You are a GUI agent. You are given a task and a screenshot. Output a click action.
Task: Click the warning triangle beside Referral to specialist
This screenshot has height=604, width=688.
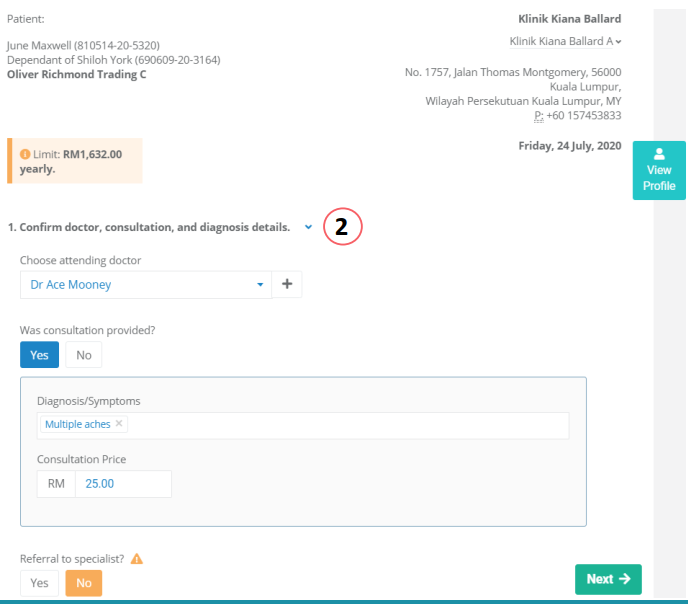[137, 558]
